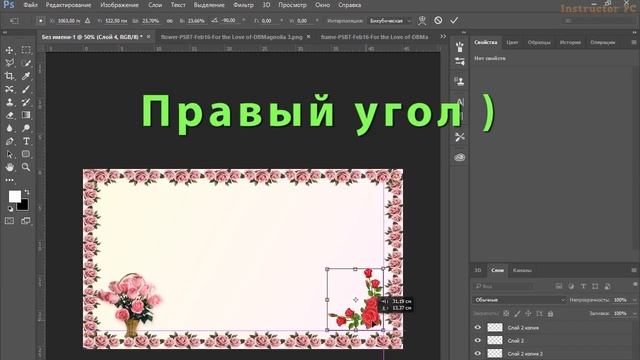Switch to the История tab

click(570, 42)
